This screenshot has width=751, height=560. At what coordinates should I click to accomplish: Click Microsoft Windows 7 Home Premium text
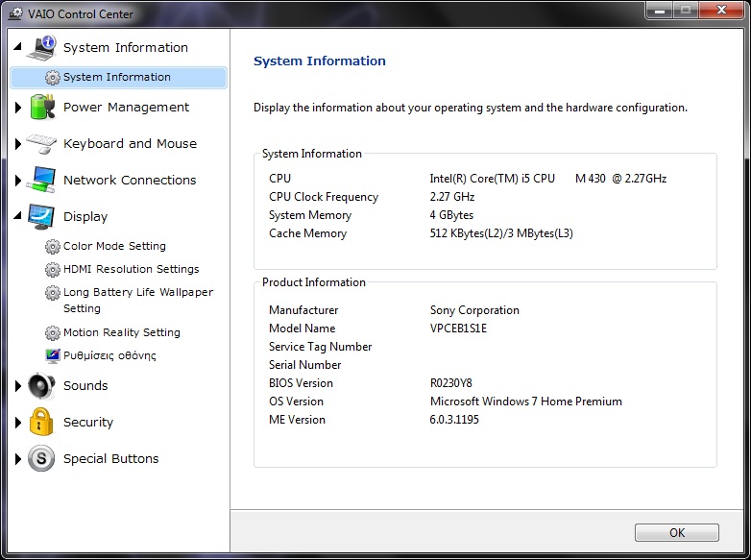526,401
